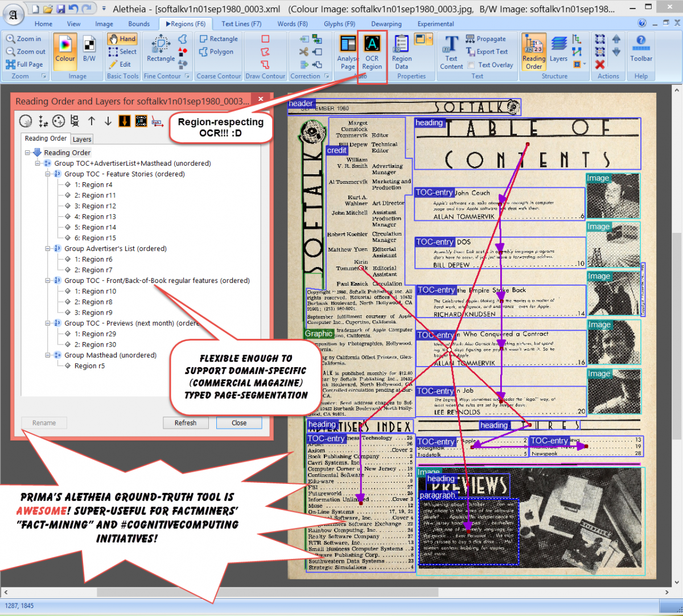This screenshot has width=683, height=616.
Task: Click the move-down arrow in Reading Order panel
Action: click(108, 121)
